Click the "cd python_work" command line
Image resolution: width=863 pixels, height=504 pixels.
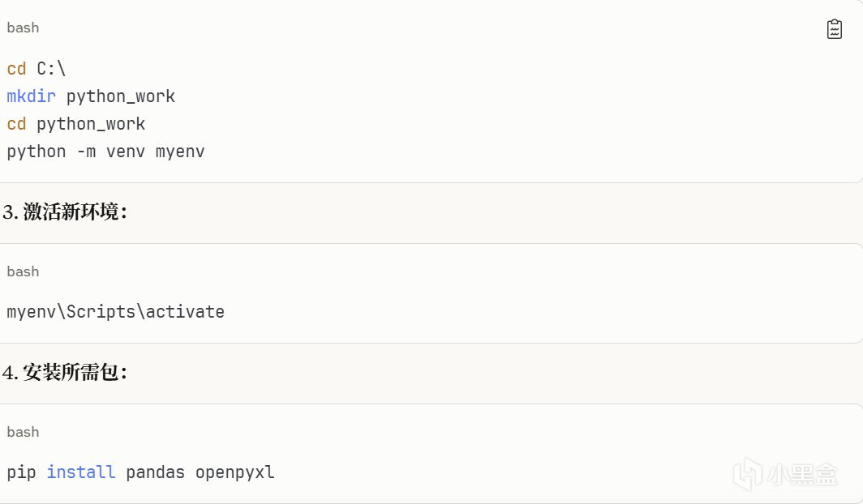click(76, 124)
